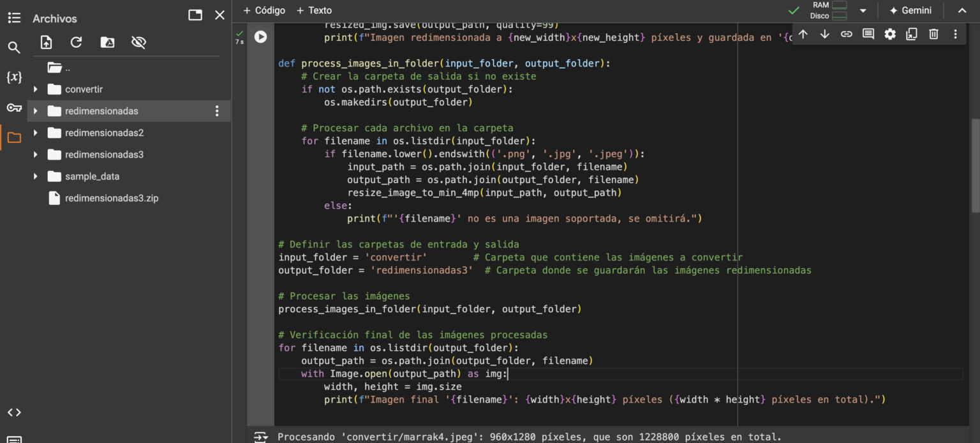Open the table of contents panel
The width and height of the screenshot is (980, 443).
(x=14, y=17)
